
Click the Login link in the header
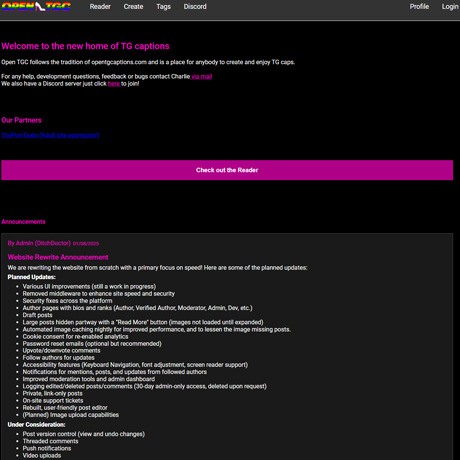tap(450, 7)
